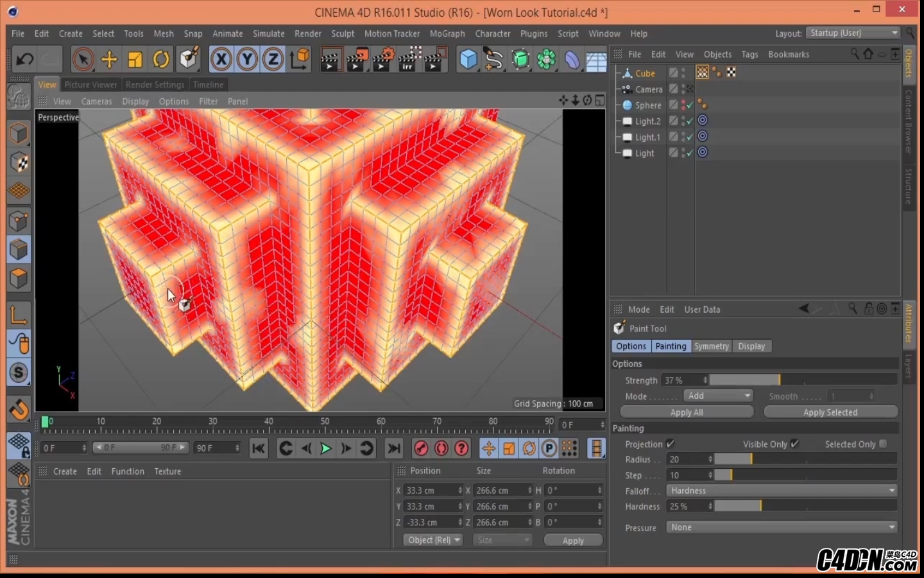Toggle the Z axis lock

[x=273, y=60]
